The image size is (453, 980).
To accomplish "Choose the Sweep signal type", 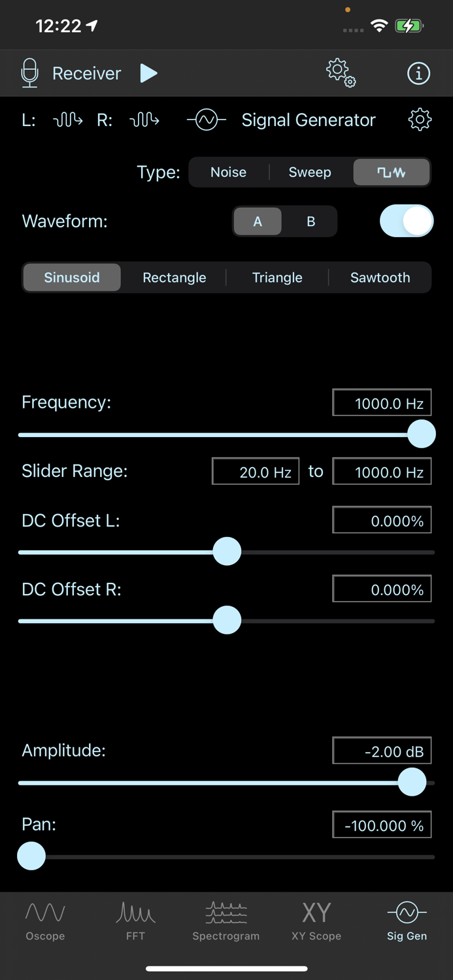I will (309, 172).
